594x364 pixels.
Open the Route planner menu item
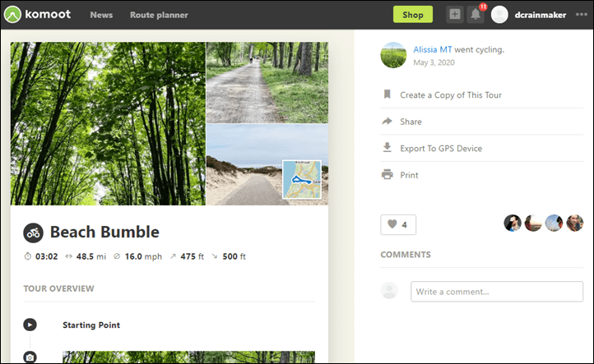[159, 15]
